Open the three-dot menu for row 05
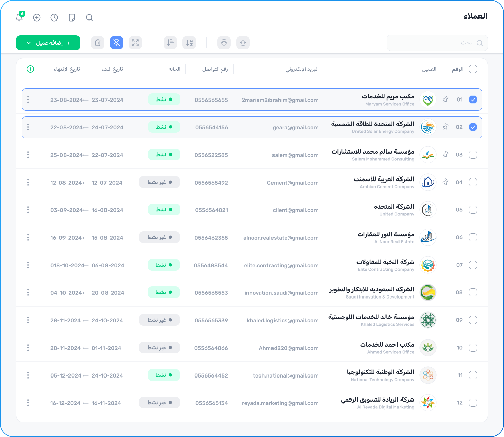The width and height of the screenshot is (504, 437). tap(28, 210)
